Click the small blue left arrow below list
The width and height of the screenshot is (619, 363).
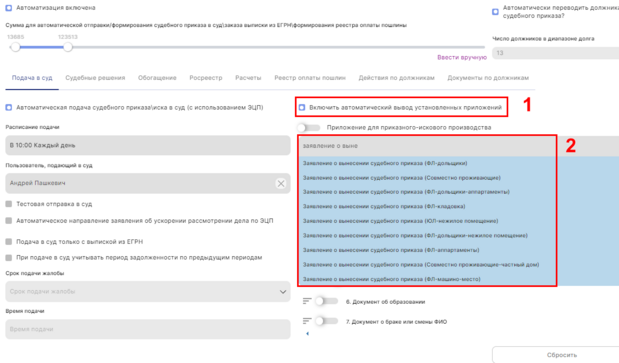(x=308, y=334)
